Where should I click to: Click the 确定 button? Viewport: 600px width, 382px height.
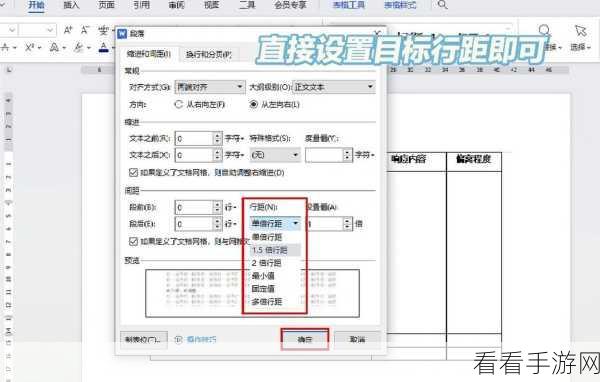pyautogui.click(x=305, y=339)
